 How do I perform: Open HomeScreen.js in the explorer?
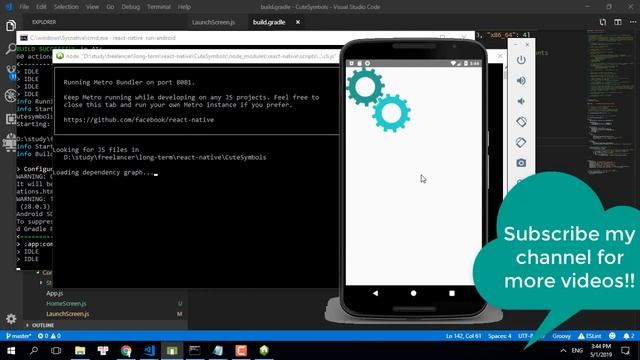click(66, 304)
